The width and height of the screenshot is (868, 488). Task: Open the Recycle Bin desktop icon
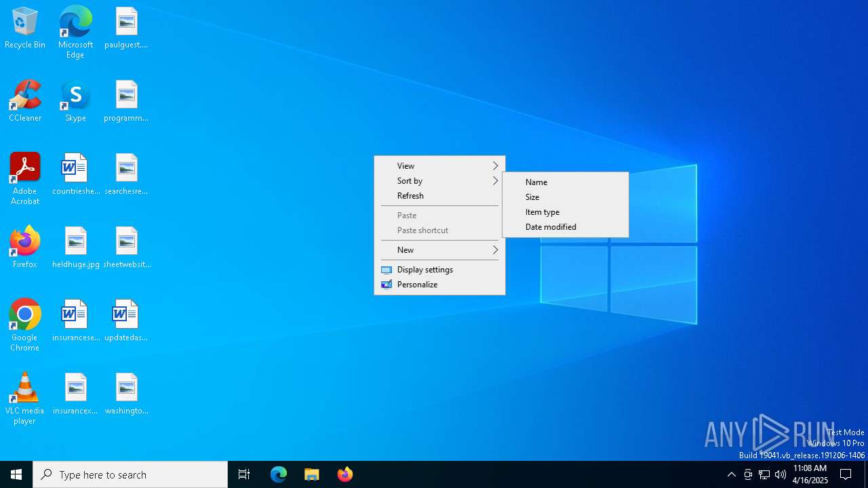pyautogui.click(x=25, y=28)
